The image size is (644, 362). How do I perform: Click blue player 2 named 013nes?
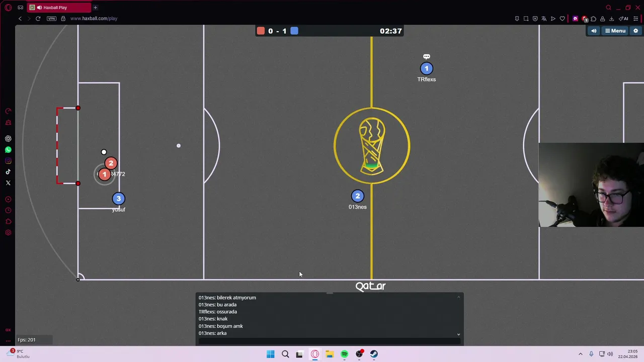357,196
